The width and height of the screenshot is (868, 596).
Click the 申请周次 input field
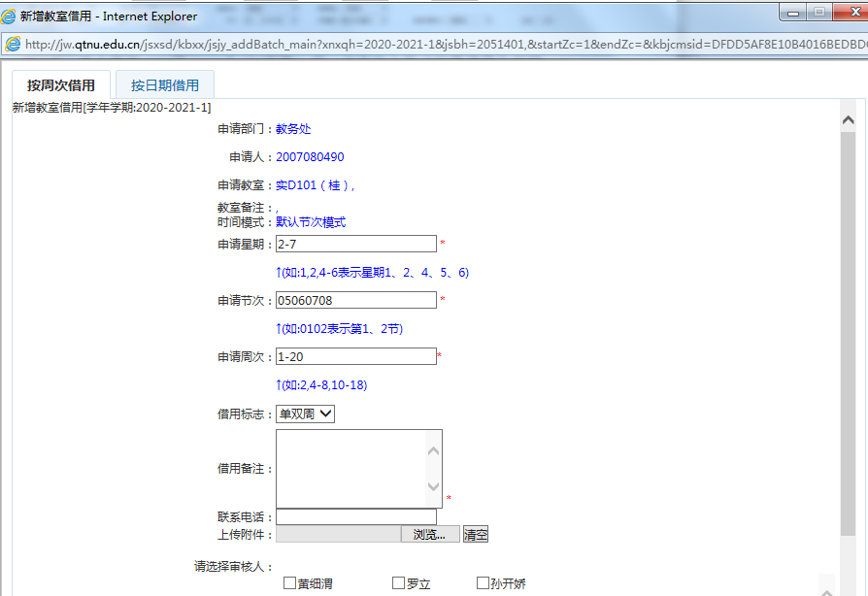click(356, 356)
